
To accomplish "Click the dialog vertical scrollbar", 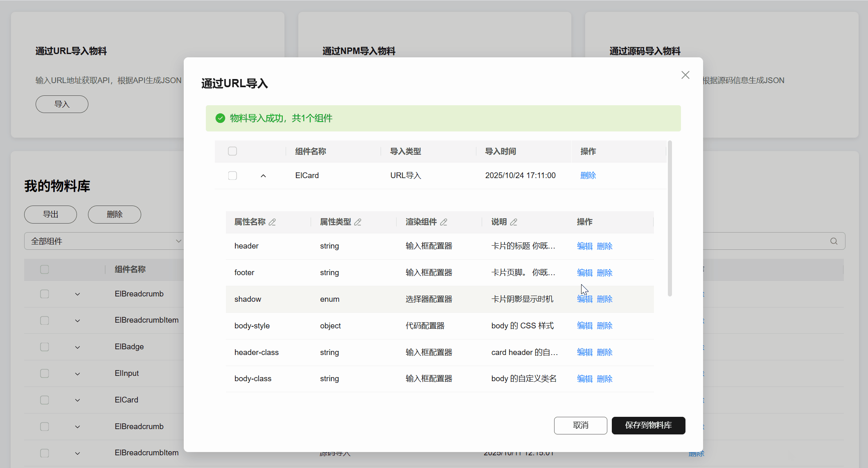I will pyautogui.click(x=670, y=218).
